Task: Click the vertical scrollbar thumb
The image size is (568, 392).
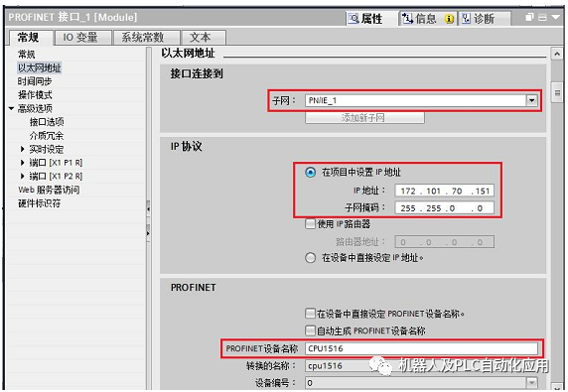Action: (x=557, y=92)
